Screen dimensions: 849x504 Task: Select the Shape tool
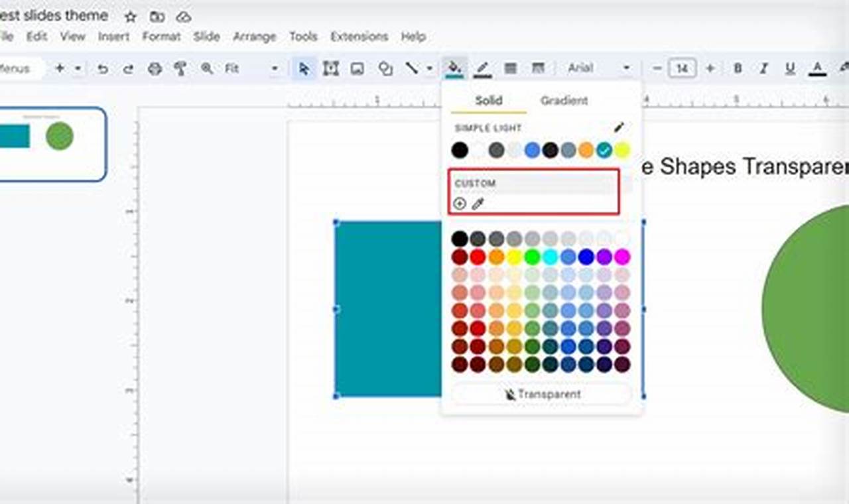click(x=385, y=68)
